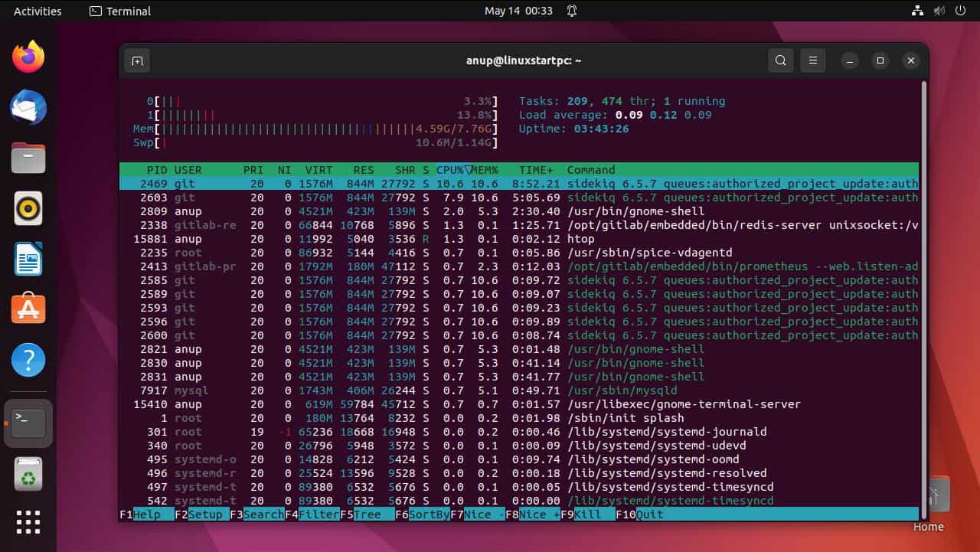The image size is (980, 552).
Task: Sort by the VIRT column header
Action: click(319, 170)
